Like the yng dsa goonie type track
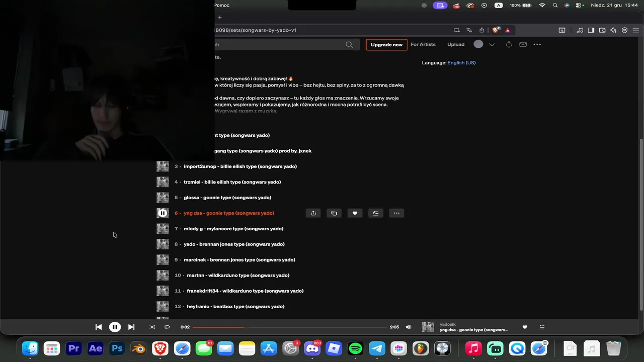The image size is (644, 362). tap(355, 213)
